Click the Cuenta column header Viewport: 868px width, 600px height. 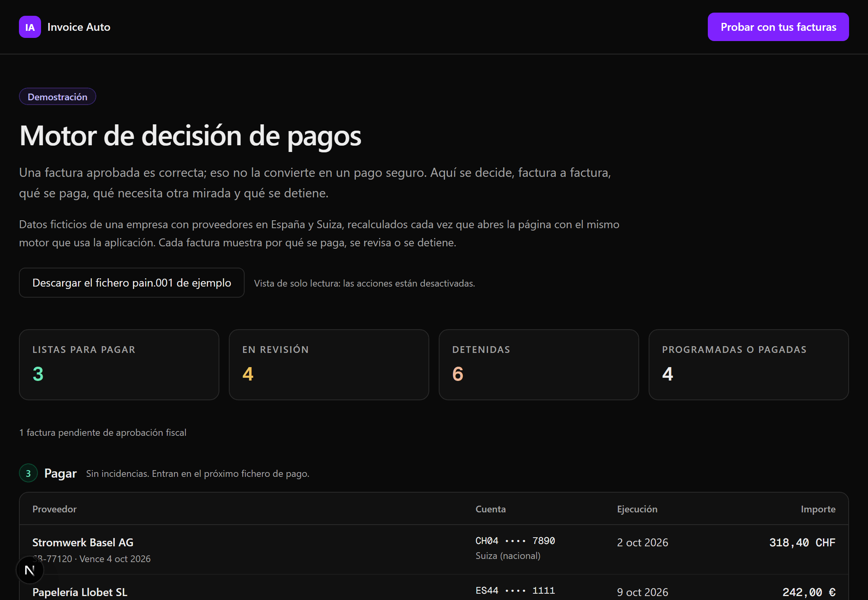(490, 509)
